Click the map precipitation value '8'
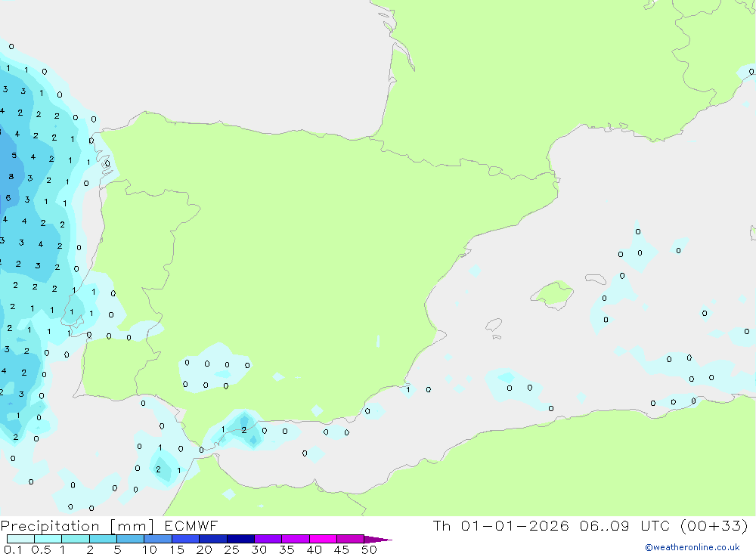Viewport: 756px width, 554px height. click(x=11, y=176)
